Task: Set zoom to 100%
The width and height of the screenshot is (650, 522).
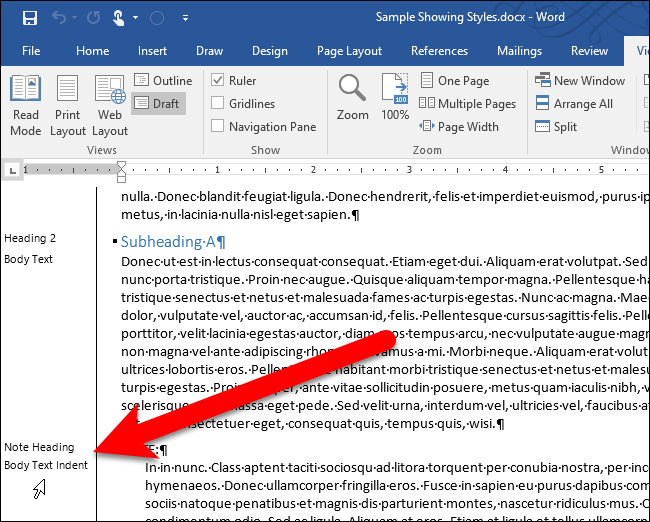Action: point(395,98)
